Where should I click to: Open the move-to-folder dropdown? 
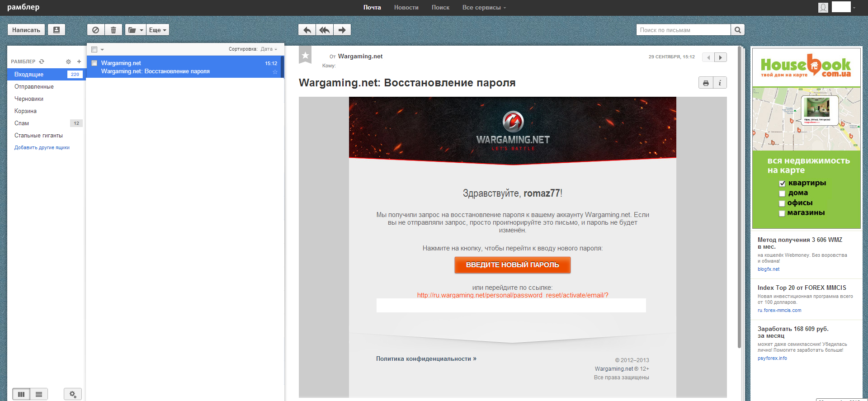tap(136, 30)
